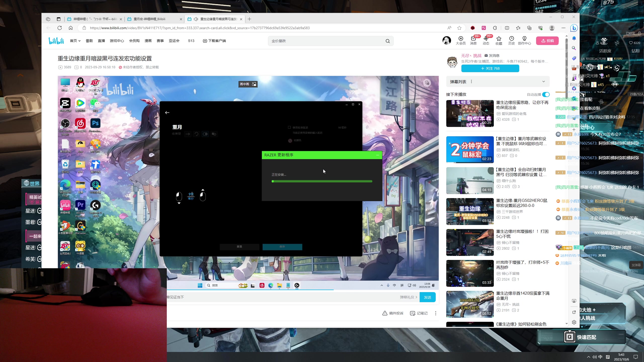
Task: Click 稿件投诉 report link
Action: (x=393, y=313)
